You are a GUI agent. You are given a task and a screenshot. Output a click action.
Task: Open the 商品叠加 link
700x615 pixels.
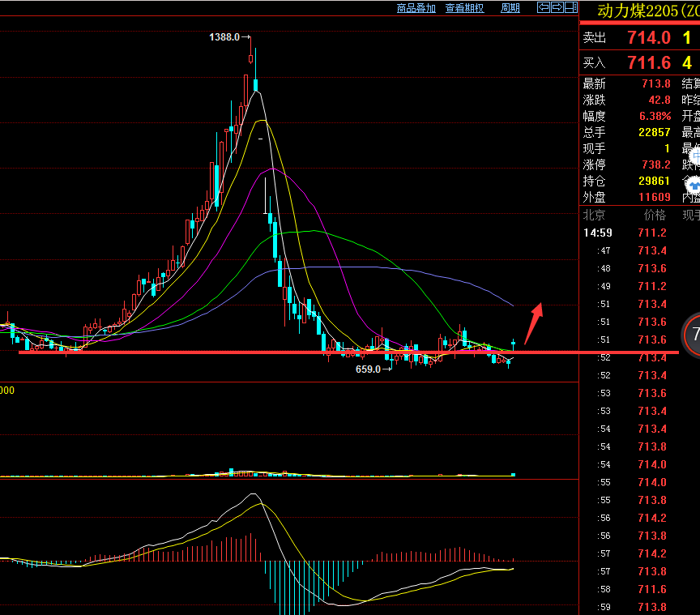(x=416, y=8)
